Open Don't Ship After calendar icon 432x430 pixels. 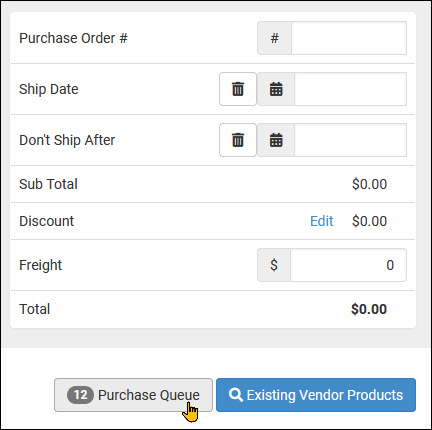point(276,140)
